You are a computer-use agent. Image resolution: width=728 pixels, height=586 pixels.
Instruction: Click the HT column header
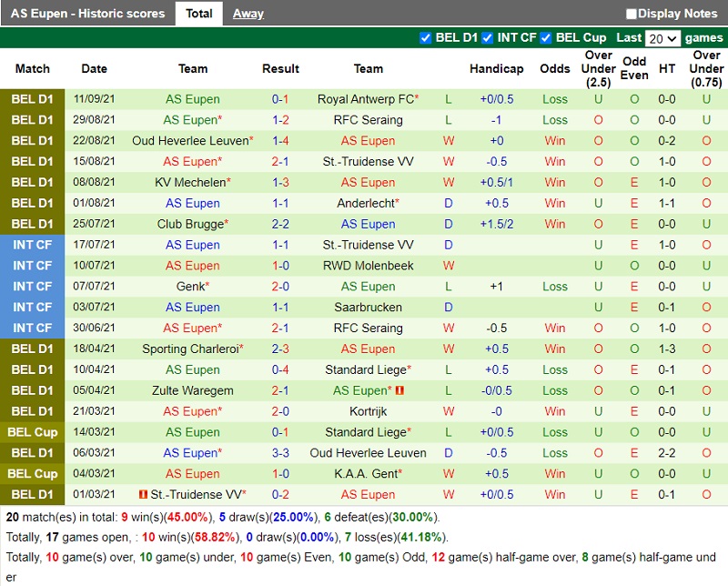667,69
